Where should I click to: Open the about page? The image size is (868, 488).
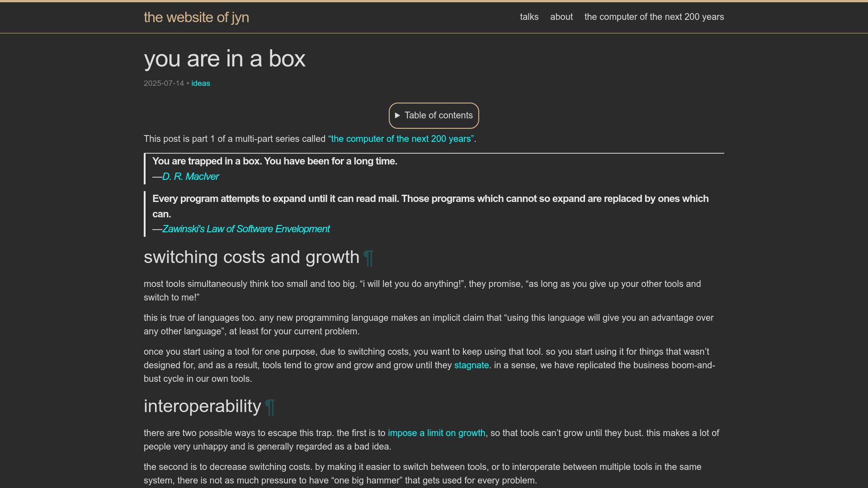[x=561, y=17]
